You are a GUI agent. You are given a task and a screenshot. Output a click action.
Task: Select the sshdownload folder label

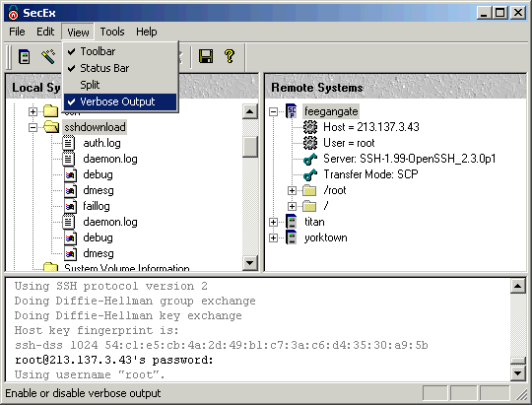95,127
